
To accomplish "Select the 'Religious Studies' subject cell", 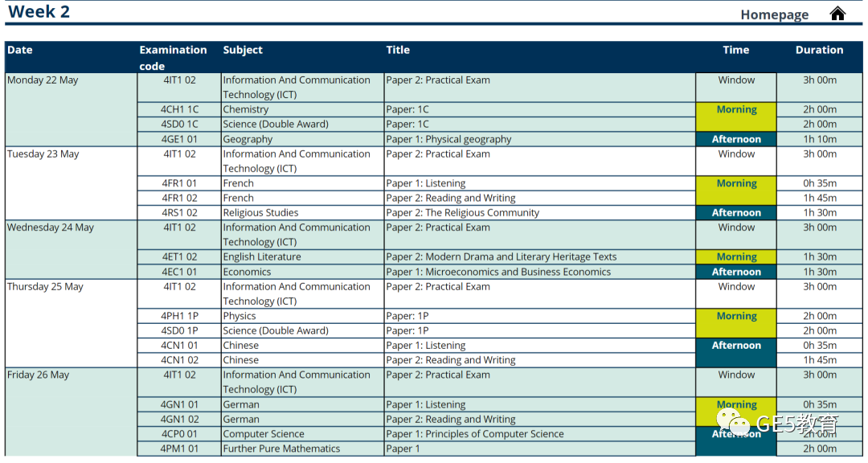I will click(x=303, y=213).
